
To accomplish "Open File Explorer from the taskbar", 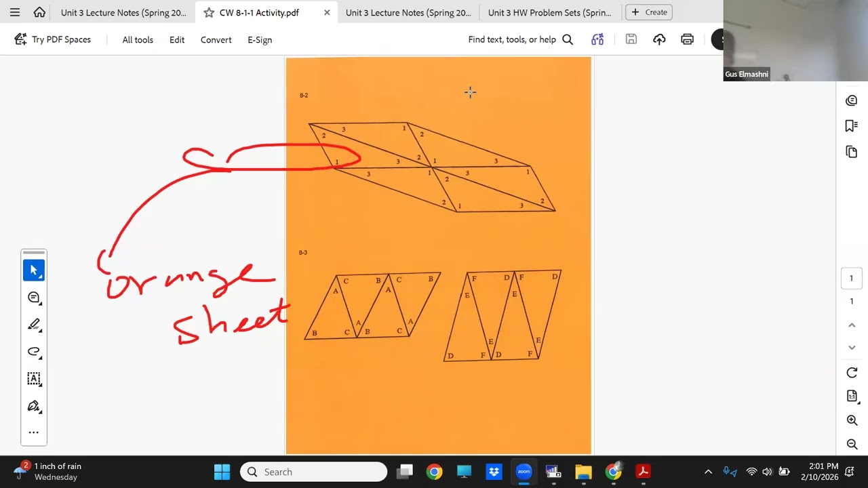I will tap(583, 472).
